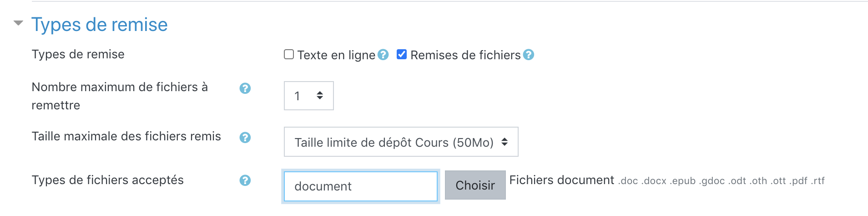868x216 pixels.
Task: Click the Taille maximale des fichiers remis label
Action: point(126,136)
